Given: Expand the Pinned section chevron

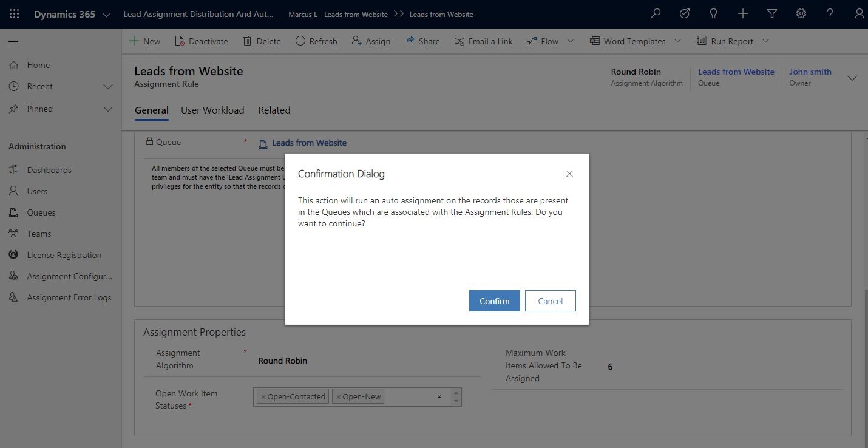Looking at the screenshot, I should point(108,109).
